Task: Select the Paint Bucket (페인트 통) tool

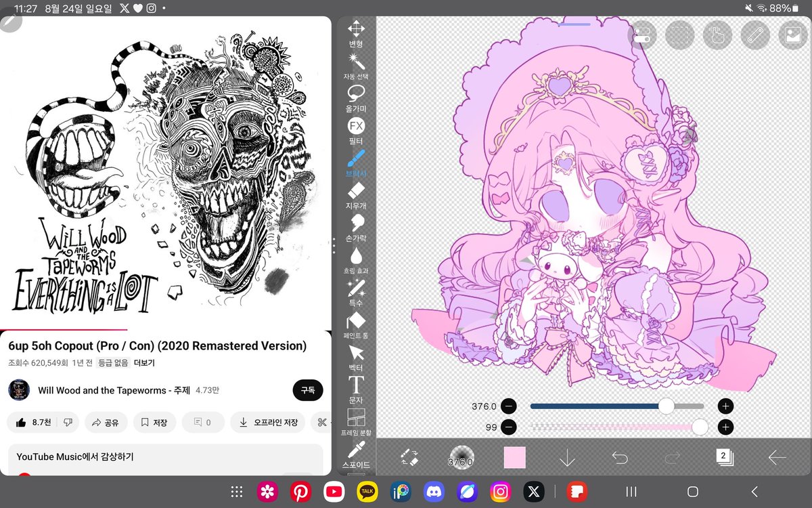Action: (356, 326)
